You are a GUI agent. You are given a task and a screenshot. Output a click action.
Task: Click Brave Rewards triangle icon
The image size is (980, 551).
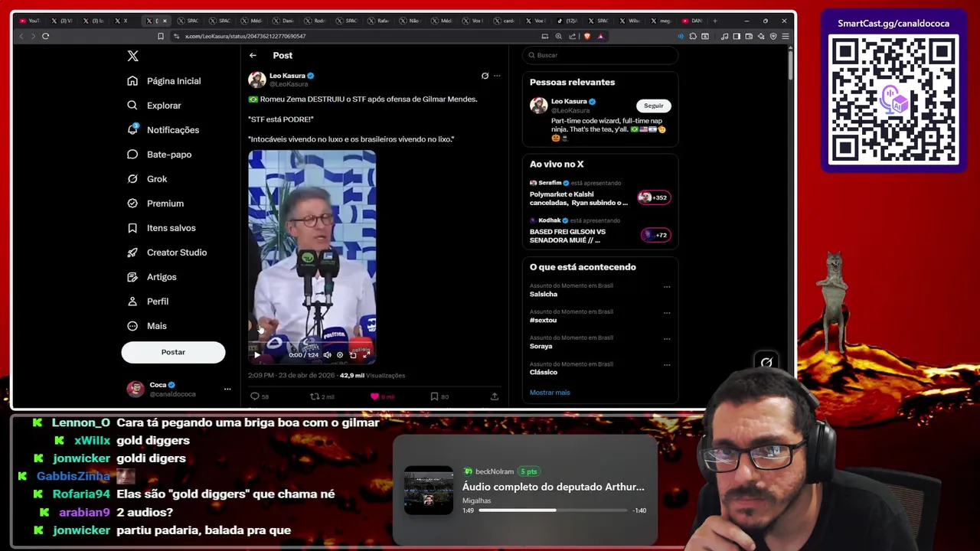[601, 36]
